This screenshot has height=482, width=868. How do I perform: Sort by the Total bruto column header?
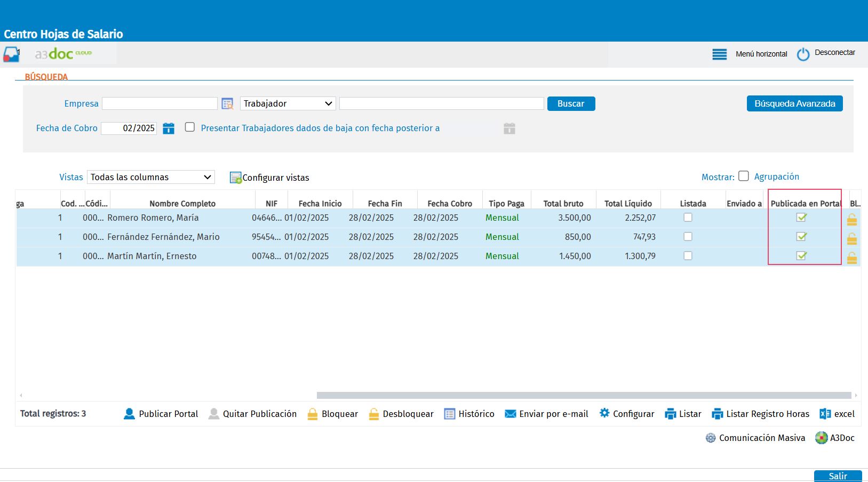coord(563,204)
